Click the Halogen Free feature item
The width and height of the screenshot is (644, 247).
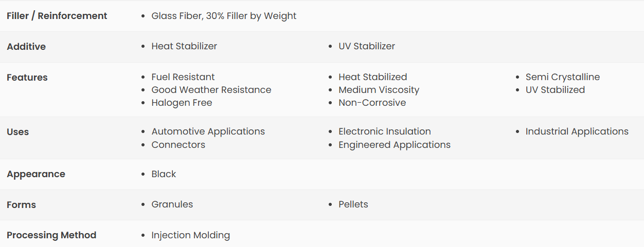coord(182,103)
